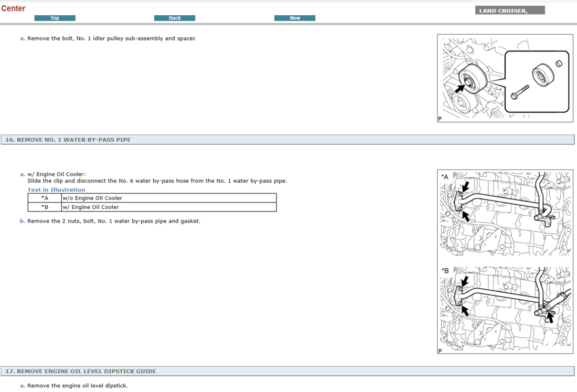Click the Top navigation button
The height and width of the screenshot is (392, 577).
(x=55, y=18)
